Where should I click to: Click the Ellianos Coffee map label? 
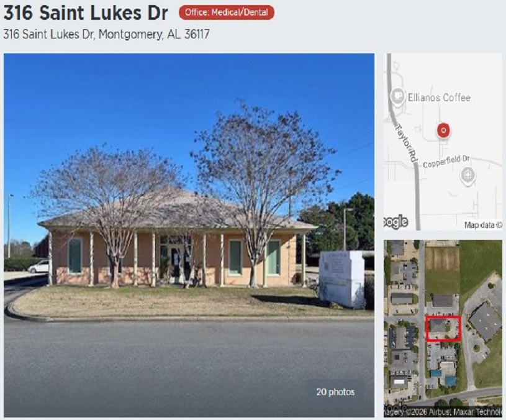439,98
